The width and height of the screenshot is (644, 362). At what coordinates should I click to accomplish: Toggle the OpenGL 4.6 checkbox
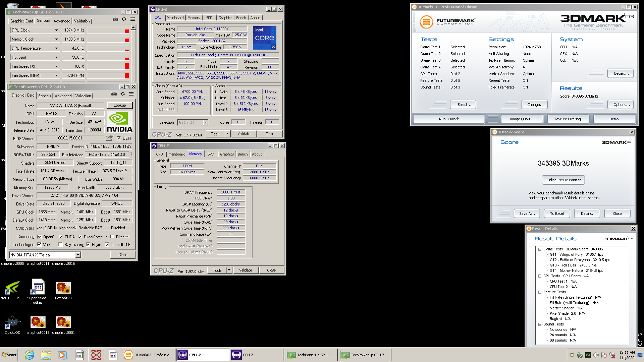[107, 244]
